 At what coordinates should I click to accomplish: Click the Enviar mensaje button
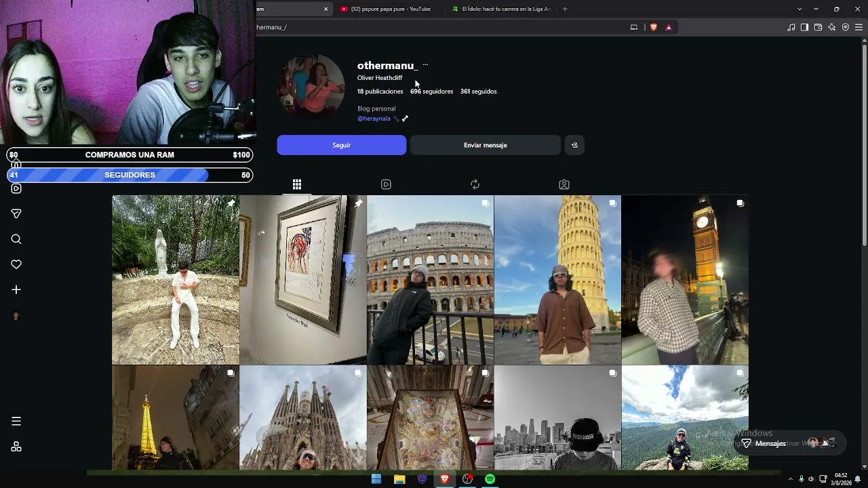pyautogui.click(x=486, y=145)
